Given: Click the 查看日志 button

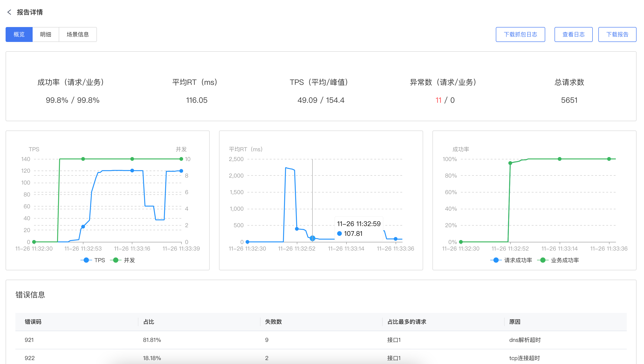Looking at the screenshot, I should pyautogui.click(x=573, y=34).
